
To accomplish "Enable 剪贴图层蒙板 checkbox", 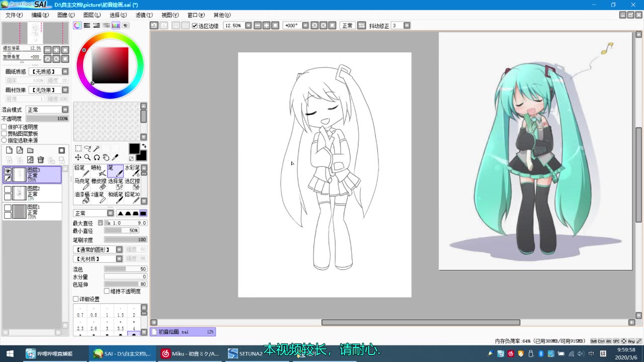I will pos(5,134).
